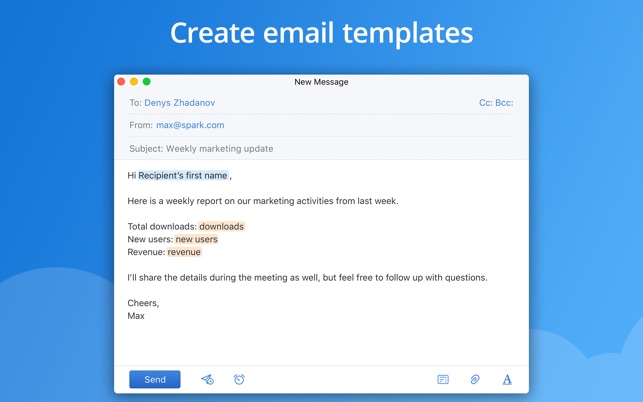The image size is (643, 402).
Task: Close the New Message window
Action: pyautogui.click(x=121, y=82)
